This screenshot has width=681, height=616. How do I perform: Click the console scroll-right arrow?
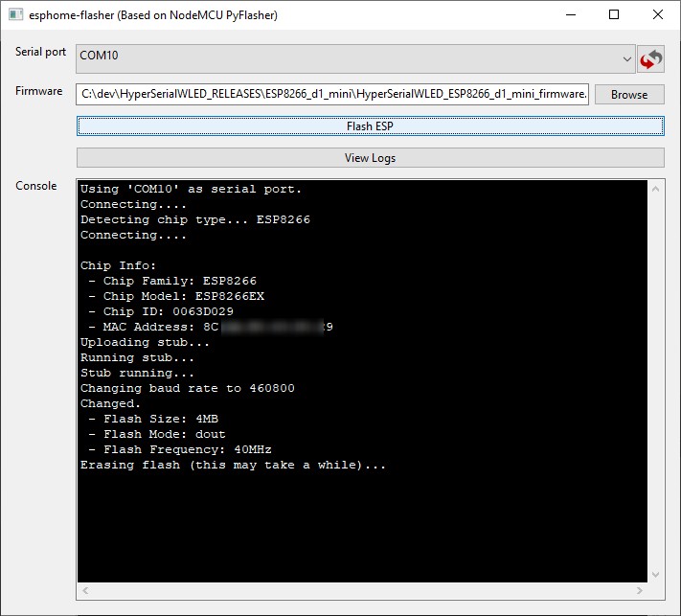pos(640,590)
